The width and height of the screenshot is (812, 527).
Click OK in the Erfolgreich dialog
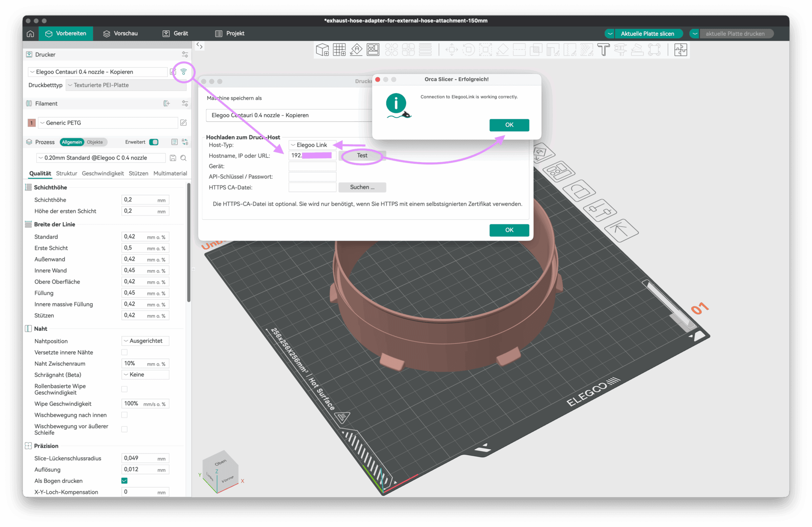click(x=509, y=125)
